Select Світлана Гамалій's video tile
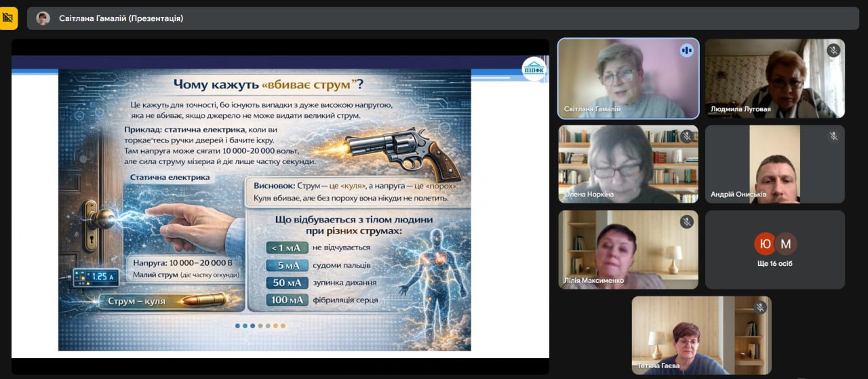 [628, 78]
